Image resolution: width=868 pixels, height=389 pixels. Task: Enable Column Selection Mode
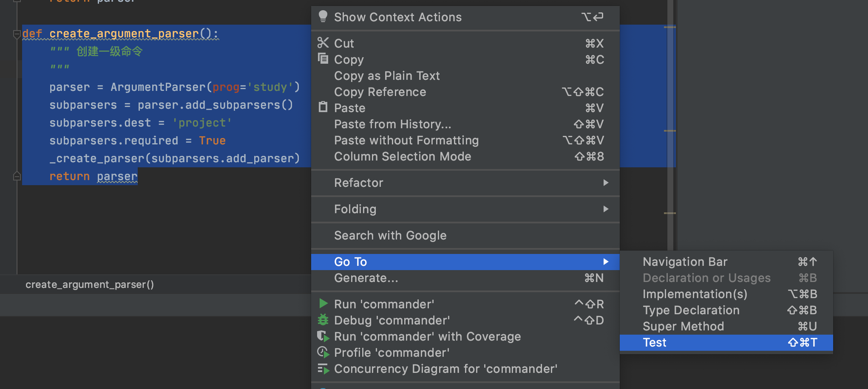(465, 156)
